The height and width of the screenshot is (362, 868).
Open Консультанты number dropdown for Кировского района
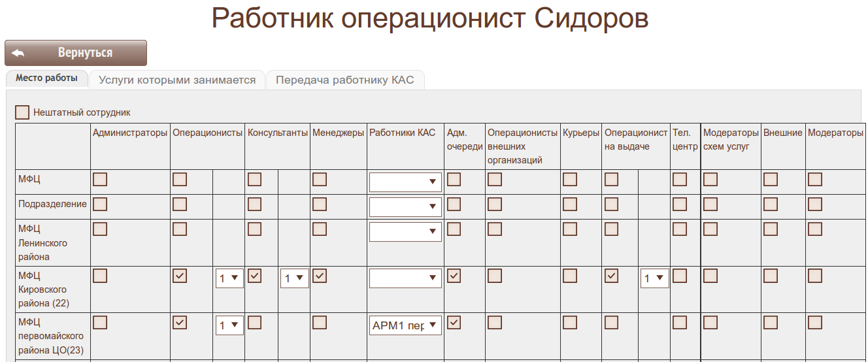pos(294,278)
